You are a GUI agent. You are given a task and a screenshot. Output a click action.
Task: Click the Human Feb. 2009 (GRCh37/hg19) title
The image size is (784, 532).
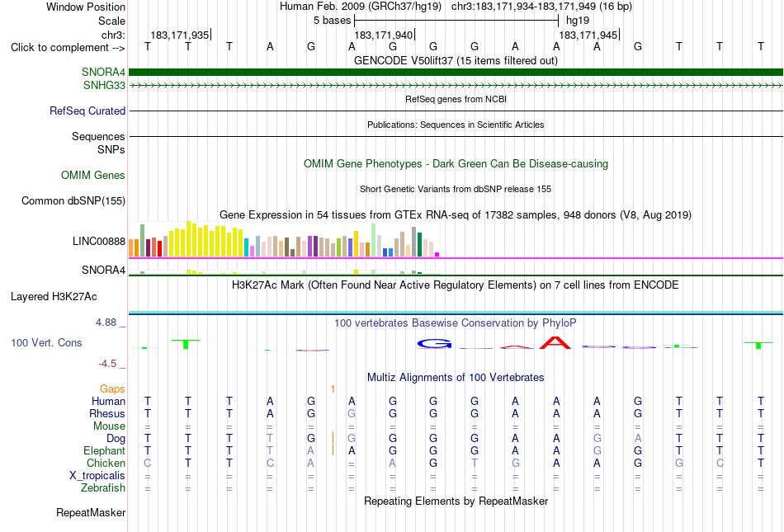(361, 7)
